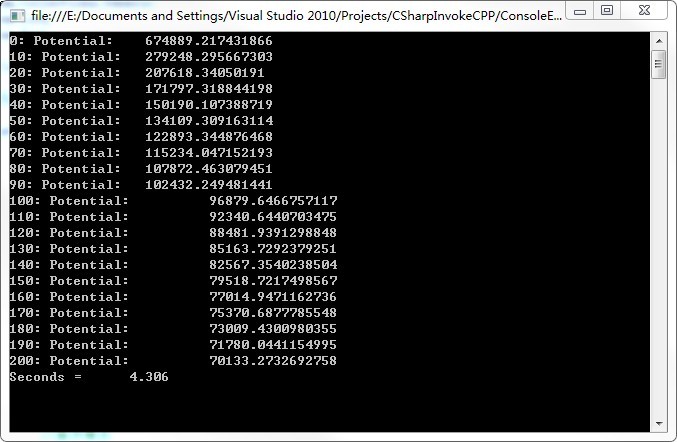Click the vertical scrollbar thumb
The width and height of the screenshot is (677, 442).
(x=658, y=64)
